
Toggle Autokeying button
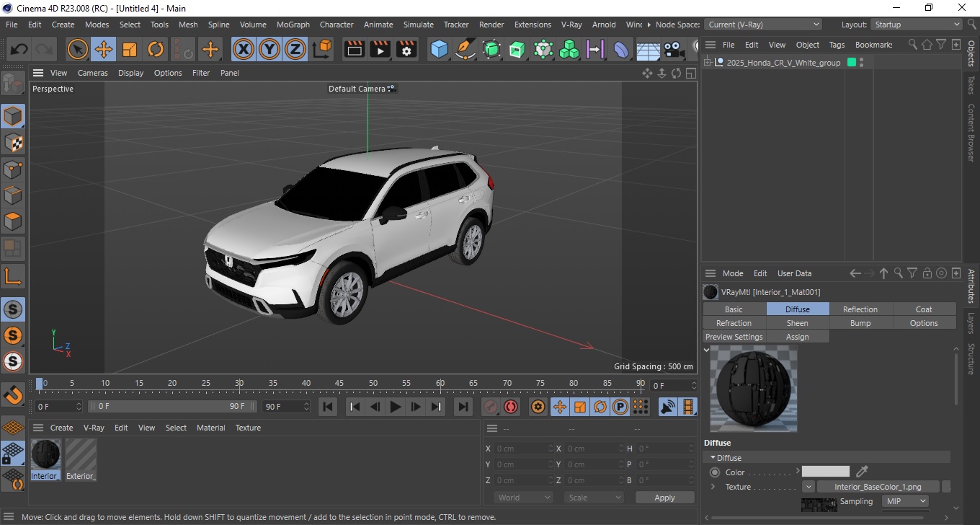point(511,407)
